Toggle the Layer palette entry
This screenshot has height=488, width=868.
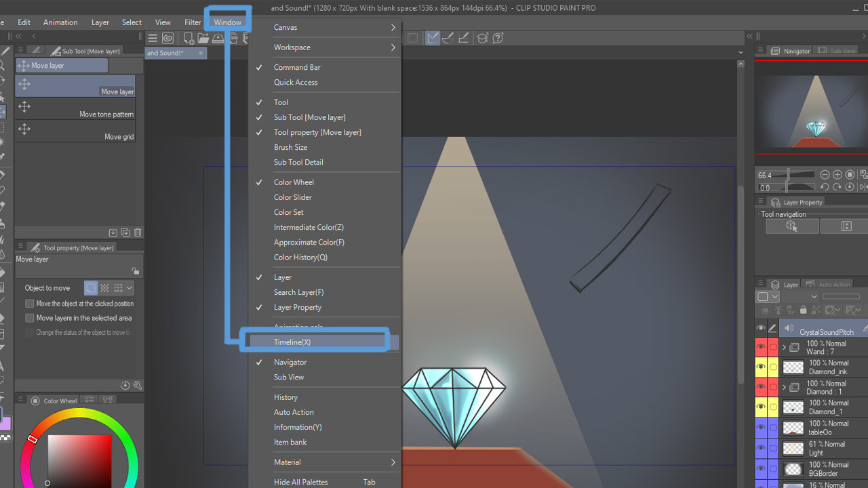click(x=324, y=277)
